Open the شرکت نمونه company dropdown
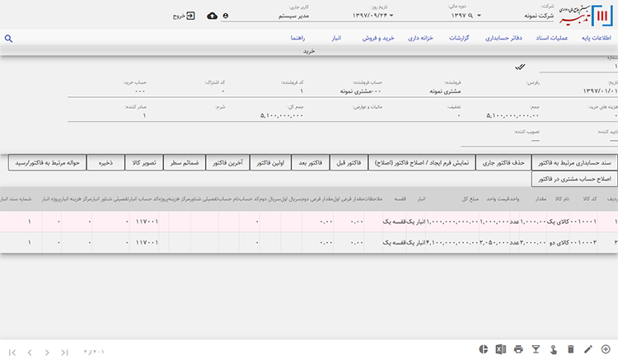This screenshot has width=618, height=364. tap(535, 16)
